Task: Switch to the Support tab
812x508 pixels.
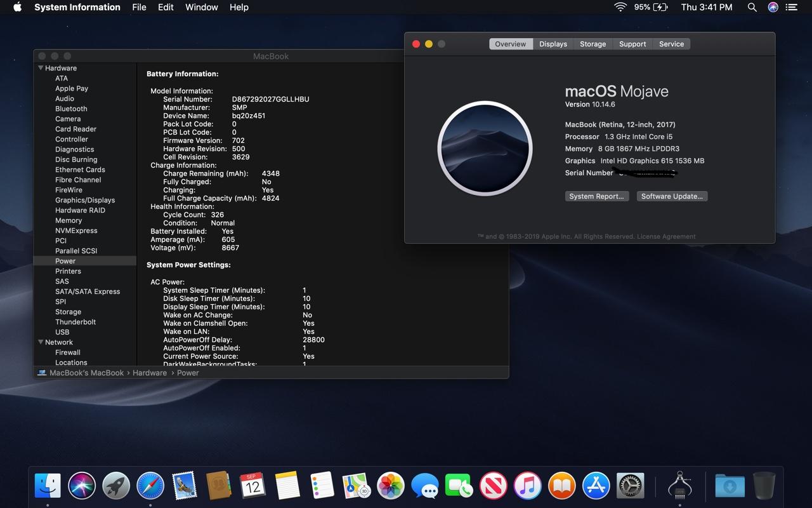Action: click(x=632, y=44)
